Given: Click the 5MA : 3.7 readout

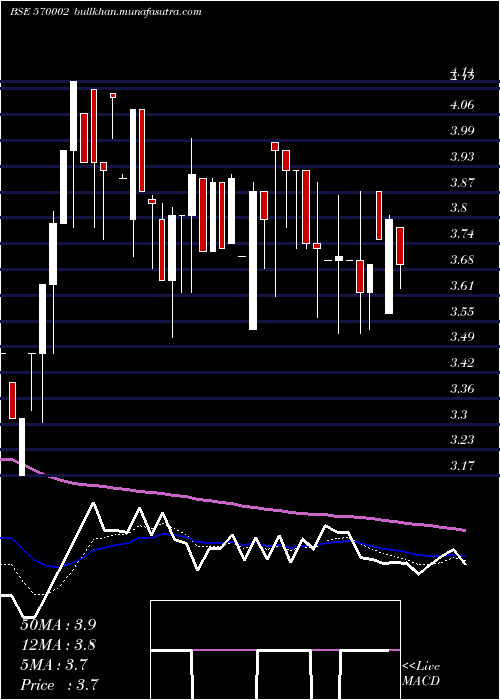Looking at the screenshot, I should 54,665.
